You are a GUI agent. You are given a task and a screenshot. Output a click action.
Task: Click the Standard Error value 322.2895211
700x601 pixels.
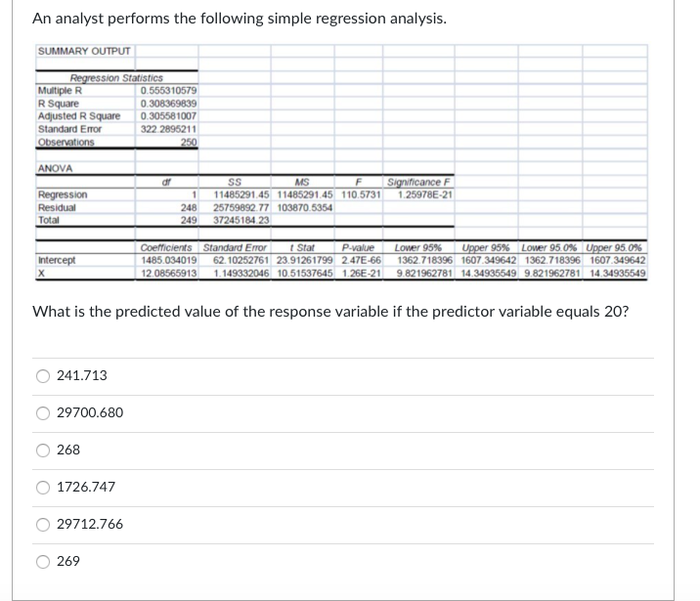pyautogui.click(x=168, y=129)
